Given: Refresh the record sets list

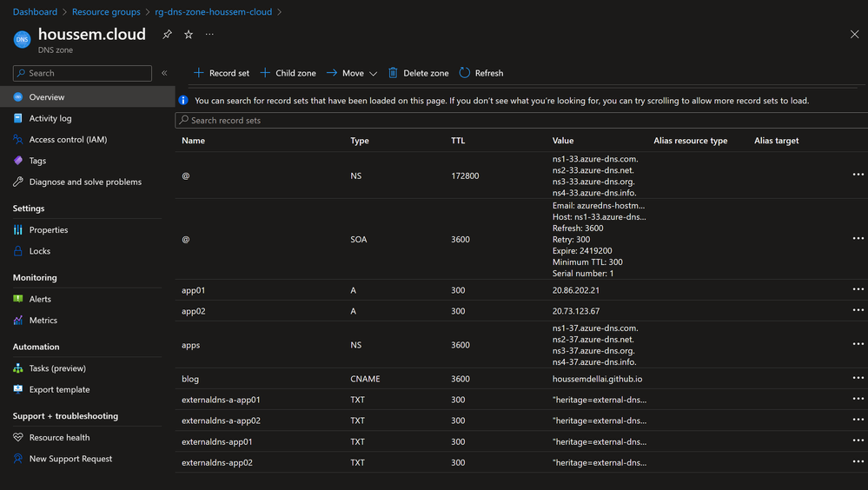Looking at the screenshot, I should pyautogui.click(x=481, y=73).
